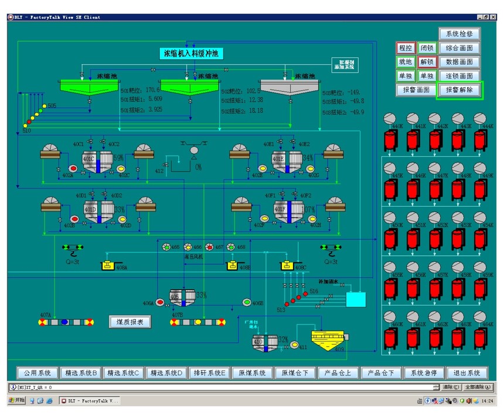Screen dimensions: 504x420
Task: Select the 408A yellow device
Action: [x=108, y=265]
